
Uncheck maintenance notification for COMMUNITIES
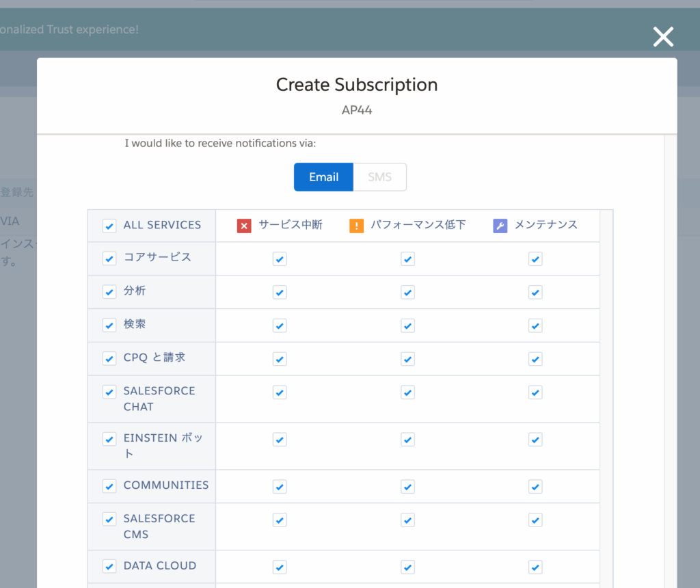click(x=535, y=487)
